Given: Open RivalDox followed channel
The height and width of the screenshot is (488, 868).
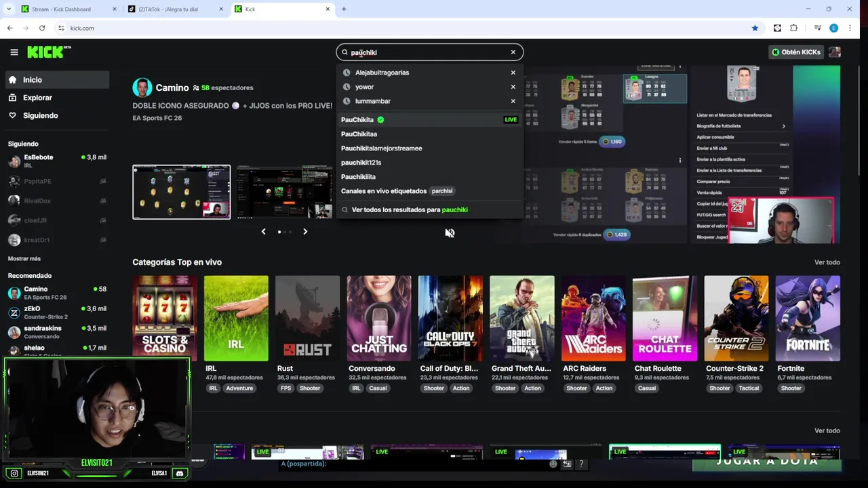Looking at the screenshot, I should tap(57, 201).
